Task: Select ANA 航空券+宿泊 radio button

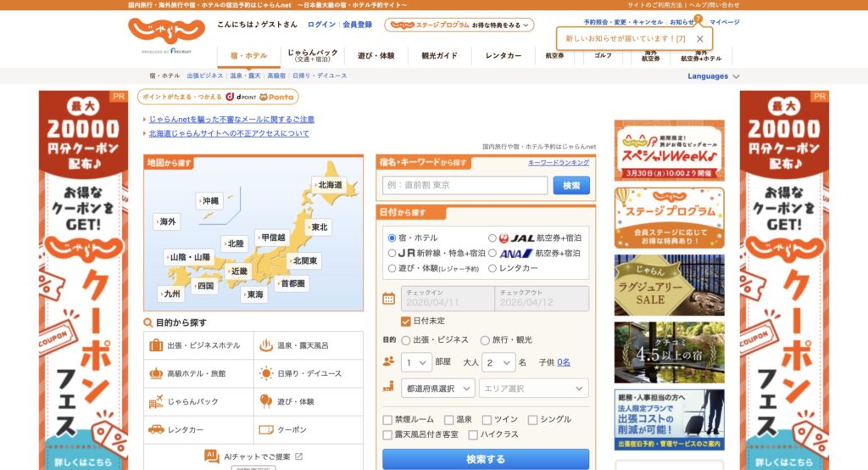Action: [x=492, y=253]
